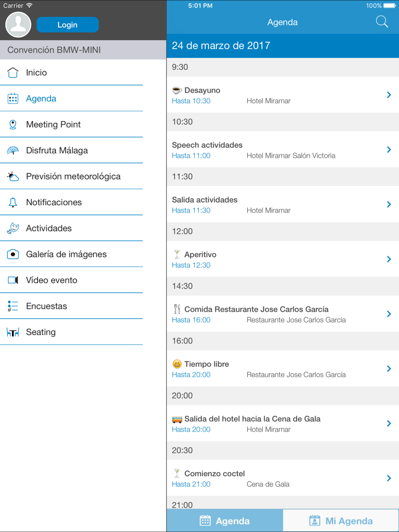Tap the Agenda title in the header bar
Viewport: 399px width, 532px height.
click(x=282, y=22)
